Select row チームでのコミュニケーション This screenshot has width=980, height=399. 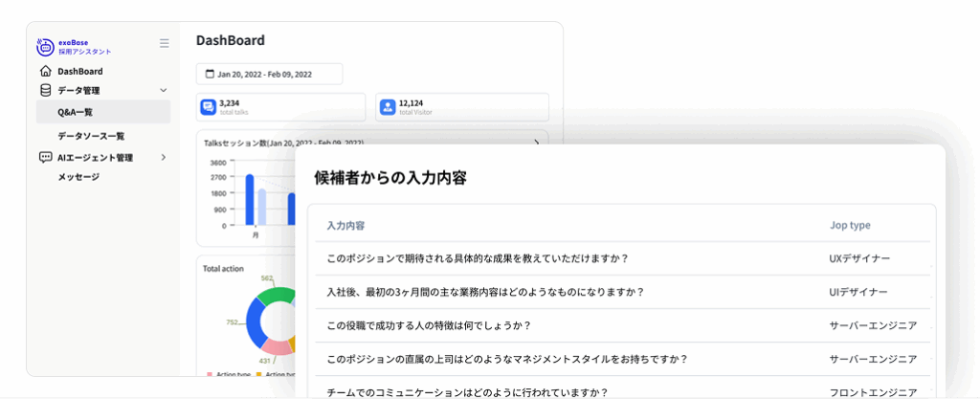click(x=622, y=388)
